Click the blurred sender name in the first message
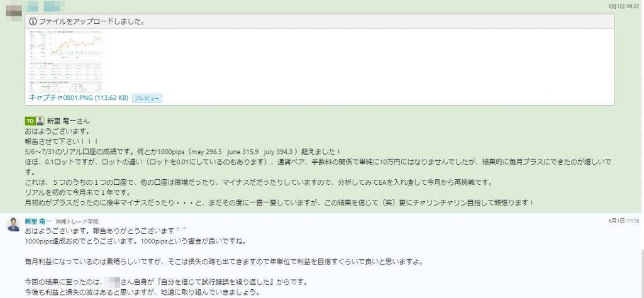Image resolution: width=644 pixels, height=298 pixels. tap(44, 6)
